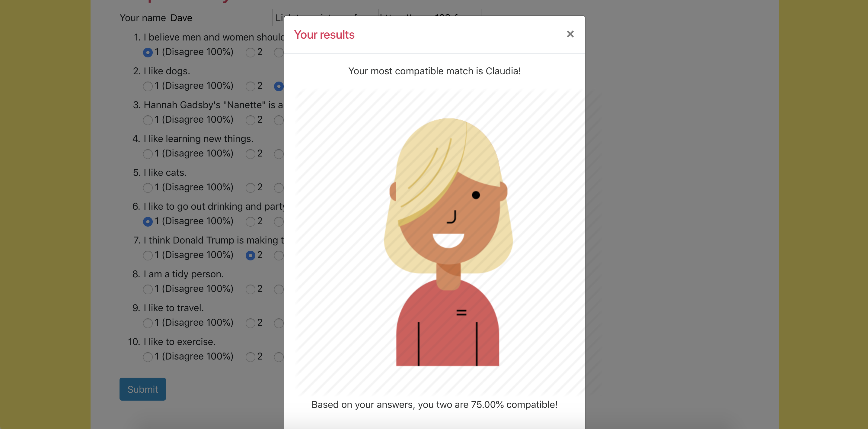Select option 2 for Donald Trump question
Image resolution: width=868 pixels, height=429 pixels.
(250, 255)
